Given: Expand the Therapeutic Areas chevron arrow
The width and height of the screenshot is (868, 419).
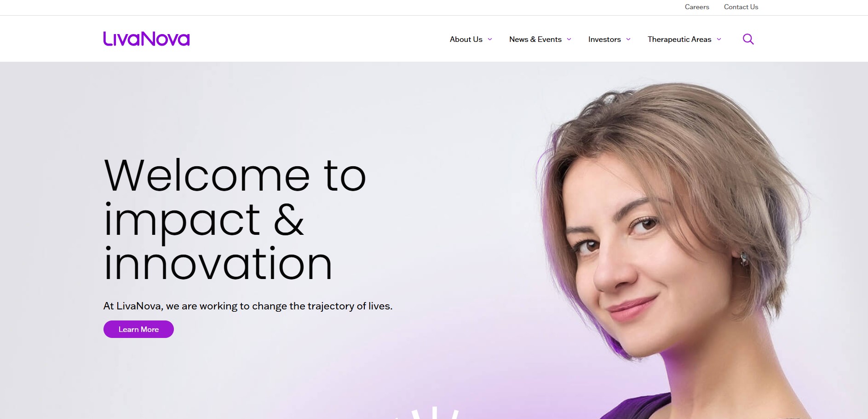Looking at the screenshot, I should click(x=719, y=39).
